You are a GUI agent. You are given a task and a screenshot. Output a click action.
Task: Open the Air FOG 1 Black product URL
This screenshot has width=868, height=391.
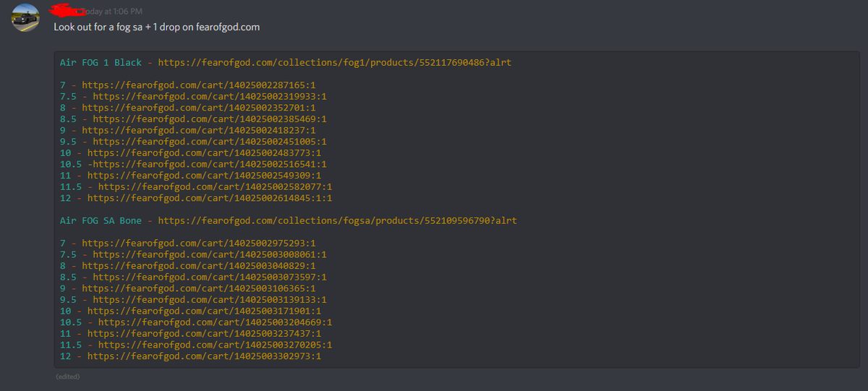[x=334, y=63]
